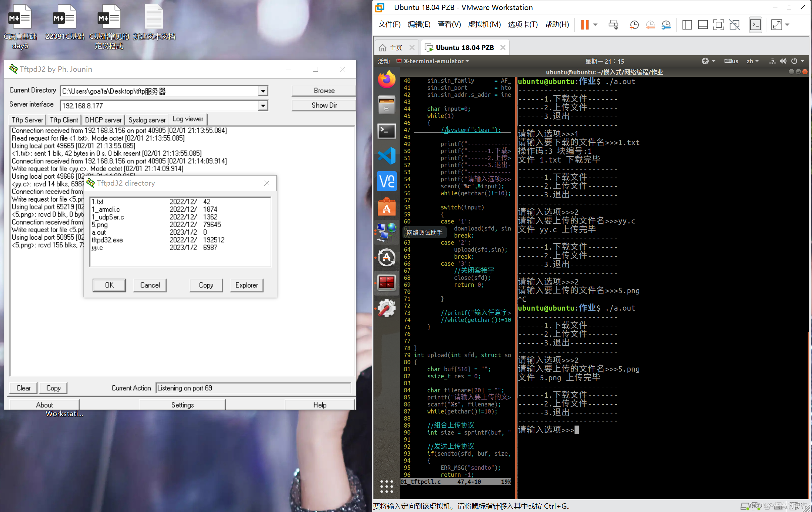Expand the Current Directory dropdown in Tftpd32
The height and width of the screenshot is (512, 812).
(263, 91)
